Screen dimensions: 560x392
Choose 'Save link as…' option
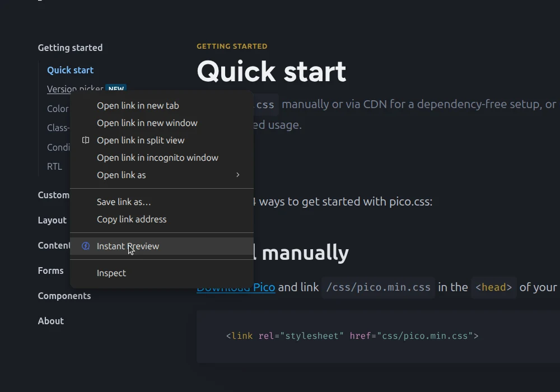point(162,202)
